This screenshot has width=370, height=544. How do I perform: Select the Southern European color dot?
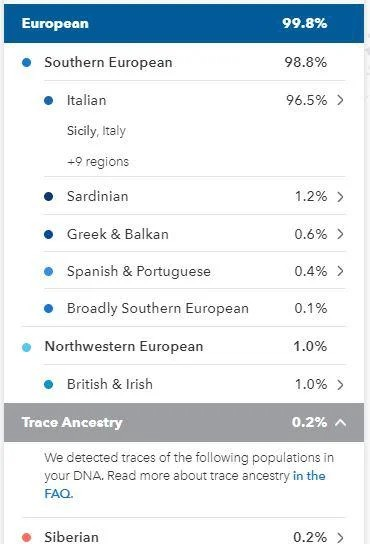click(x=26, y=63)
